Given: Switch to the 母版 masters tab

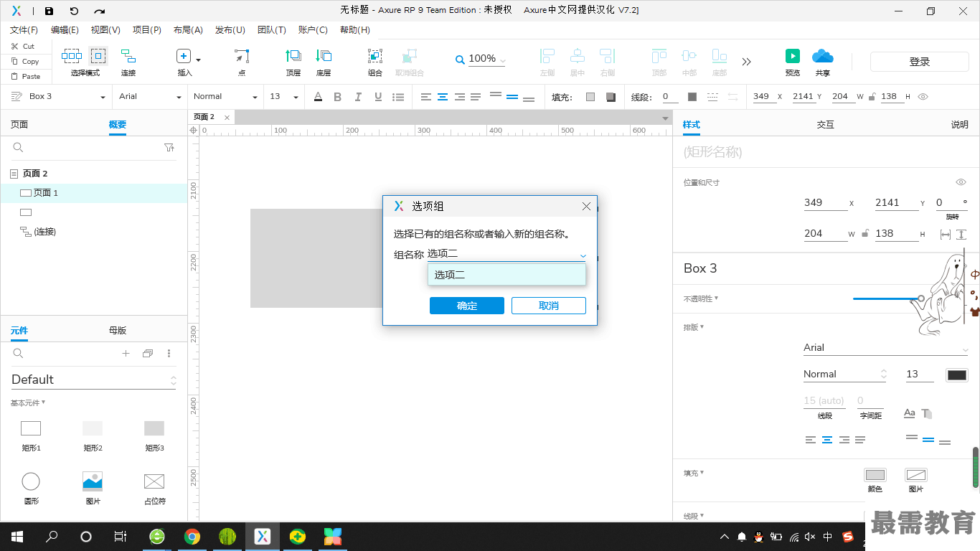Looking at the screenshot, I should pyautogui.click(x=118, y=330).
